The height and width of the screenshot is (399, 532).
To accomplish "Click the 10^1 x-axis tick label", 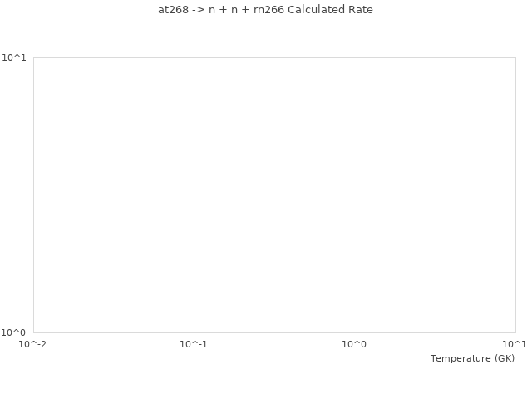I will 515,344.
